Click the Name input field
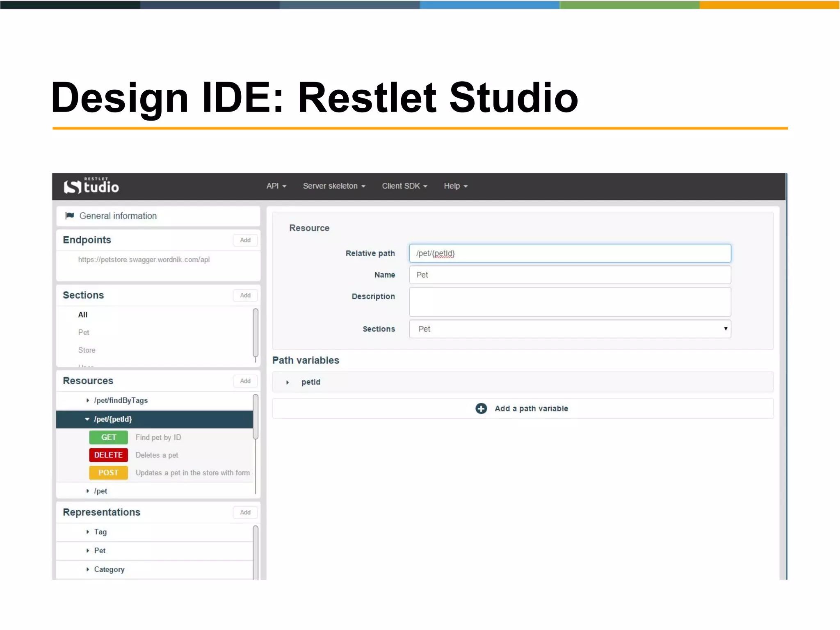This screenshot has height=630, width=840. (x=570, y=275)
